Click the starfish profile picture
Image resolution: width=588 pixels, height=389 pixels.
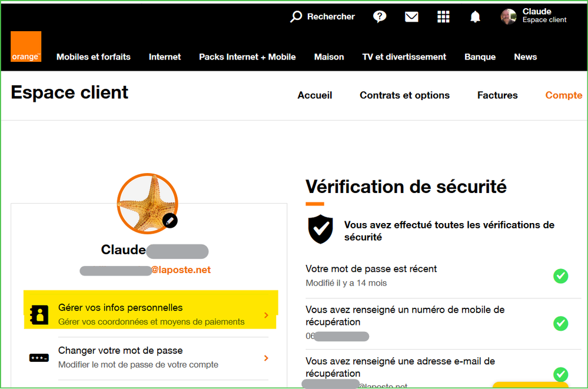147,204
